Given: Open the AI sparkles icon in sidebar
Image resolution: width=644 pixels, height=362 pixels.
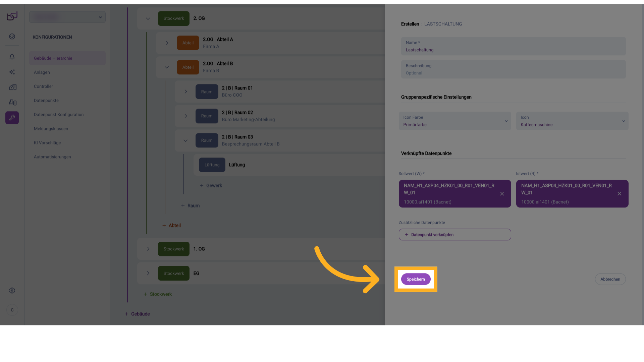Looking at the screenshot, I should (12, 72).
